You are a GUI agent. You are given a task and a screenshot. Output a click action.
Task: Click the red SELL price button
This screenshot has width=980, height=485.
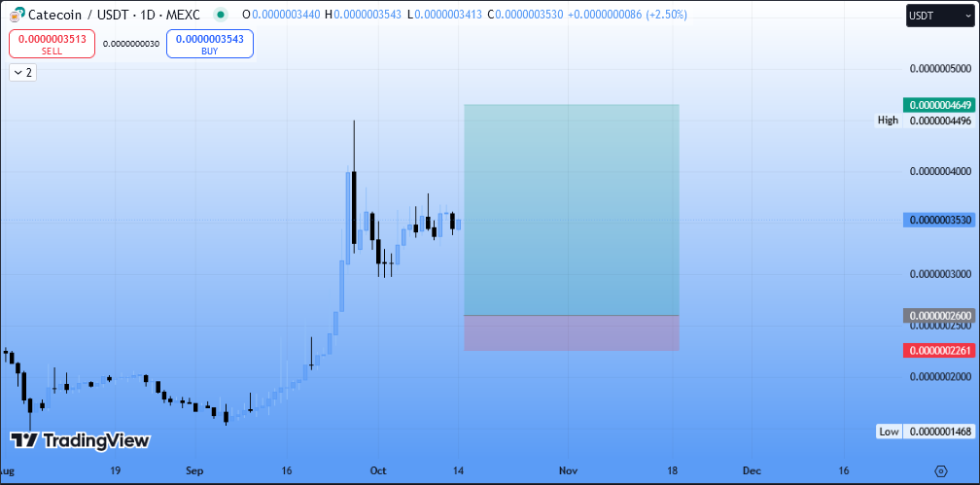tap(52, 44)
